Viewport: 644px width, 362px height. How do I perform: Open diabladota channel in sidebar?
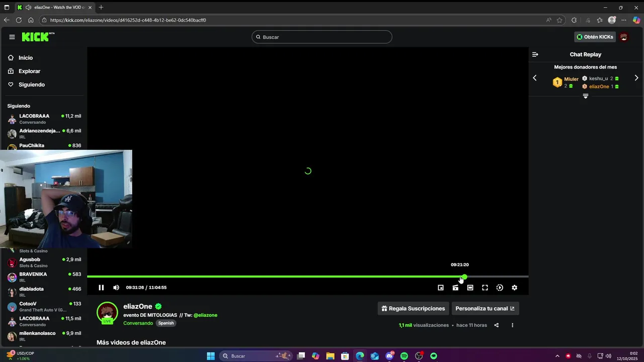coord(43,292)
